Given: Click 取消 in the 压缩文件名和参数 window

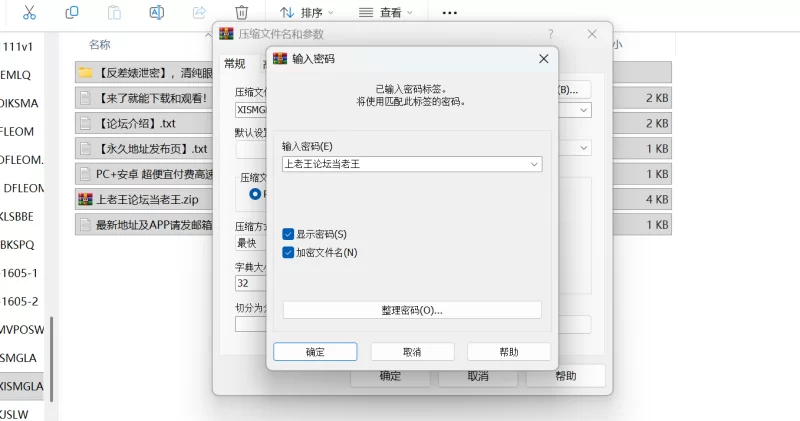Looking at the screenshot, I should point(478,376).
